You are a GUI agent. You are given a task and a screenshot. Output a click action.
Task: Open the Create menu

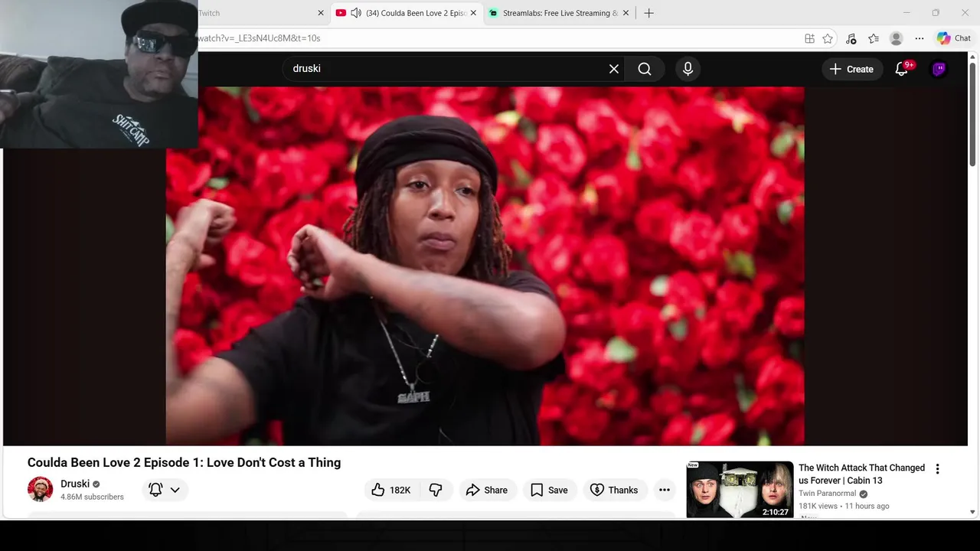click(851, 69)
